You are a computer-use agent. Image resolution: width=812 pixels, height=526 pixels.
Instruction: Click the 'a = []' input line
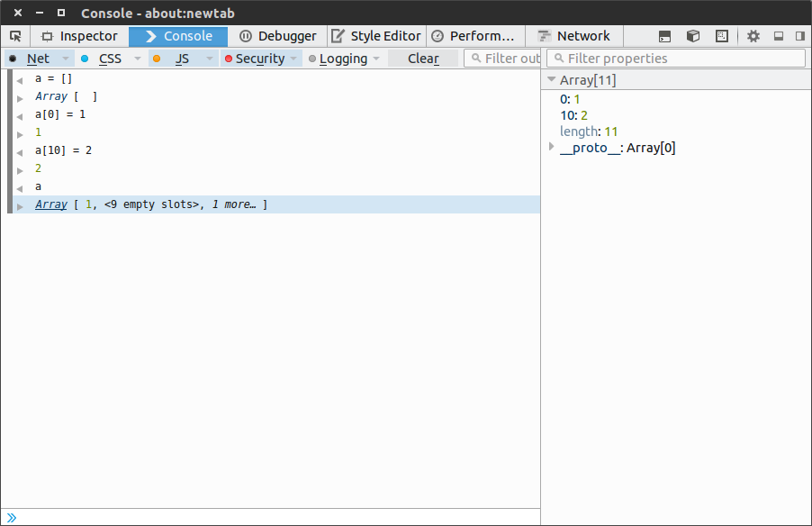point(54,78)
